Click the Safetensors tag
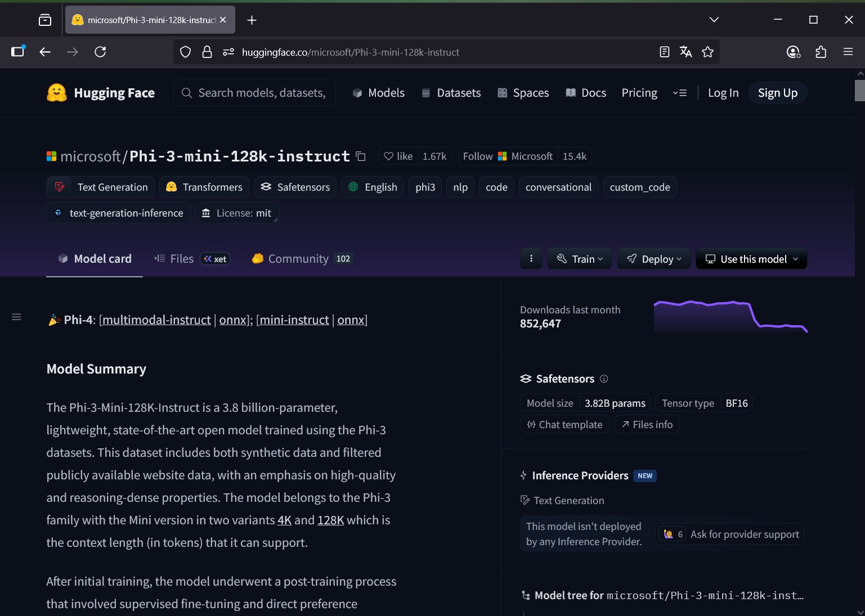865x616 pixels. click(295, 187)
